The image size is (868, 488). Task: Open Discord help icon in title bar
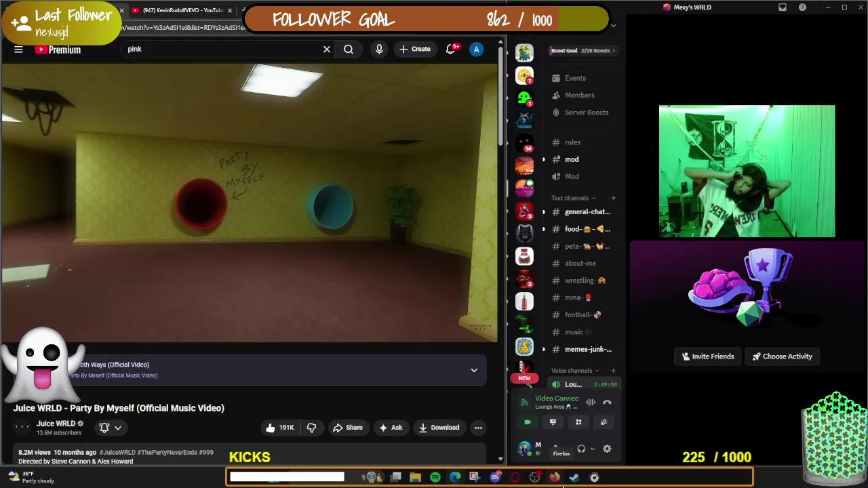point(802,7)
